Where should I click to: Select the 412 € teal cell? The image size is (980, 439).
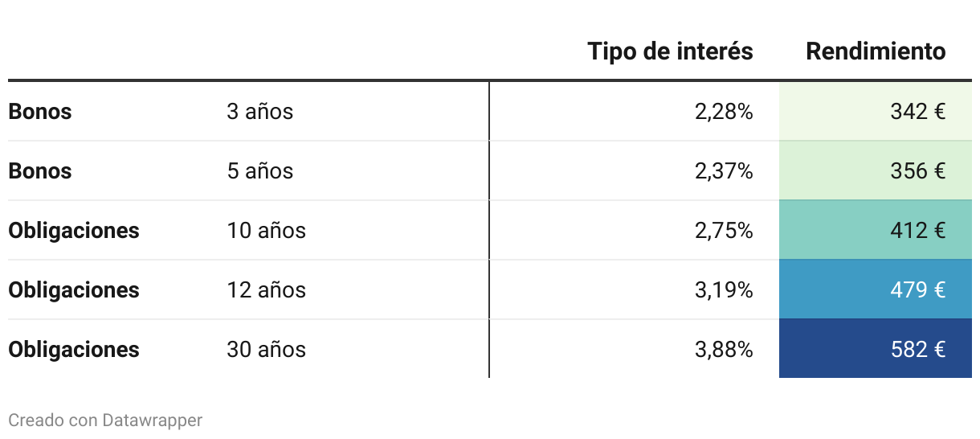876,230
